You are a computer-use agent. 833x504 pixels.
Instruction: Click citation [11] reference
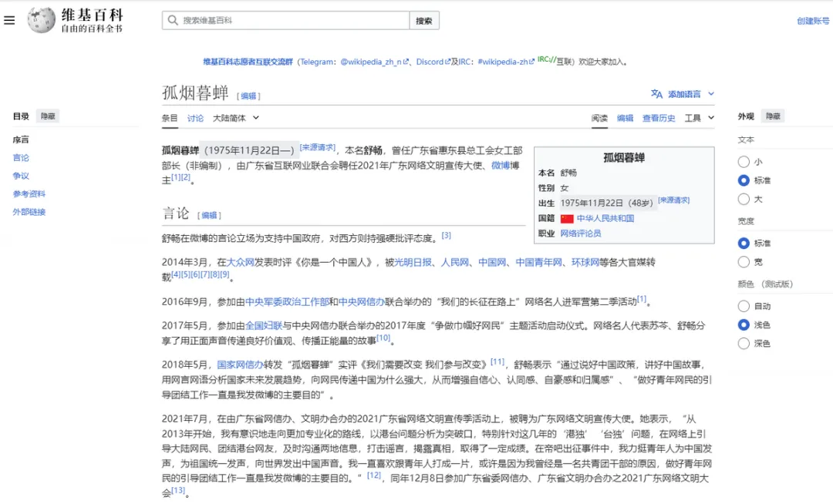[497, 362]
